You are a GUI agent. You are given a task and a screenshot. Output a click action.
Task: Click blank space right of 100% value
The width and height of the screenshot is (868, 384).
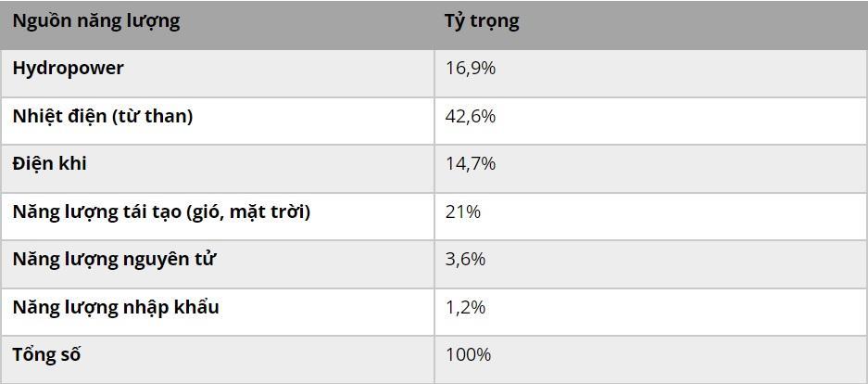point(678,359)
